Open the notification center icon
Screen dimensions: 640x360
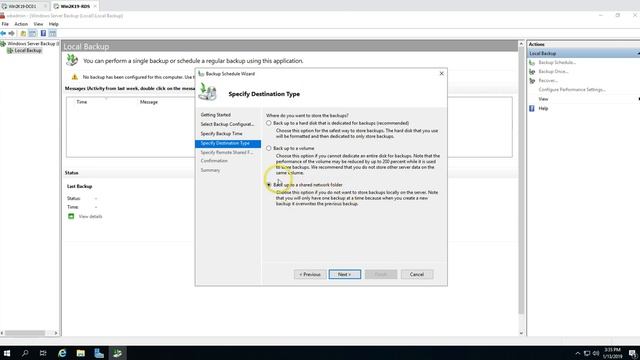[632, 353]
